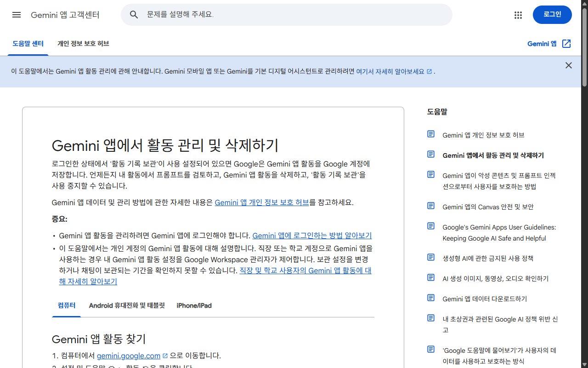Click the Gemini 앱 external link icon
Image resolution: width=588 pixels, height=368 pixels.
click(x=566, y=44)
